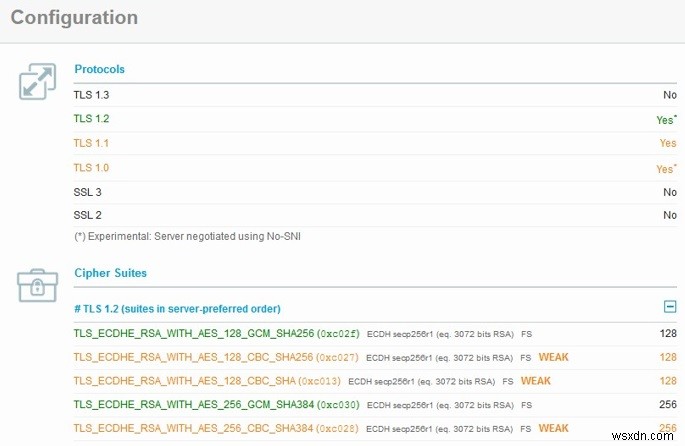Click the Cipher Suites section heading
Image resolution: width=685 pixels, height=446 pixels.
pyautogui.click(x=110, y=272)
